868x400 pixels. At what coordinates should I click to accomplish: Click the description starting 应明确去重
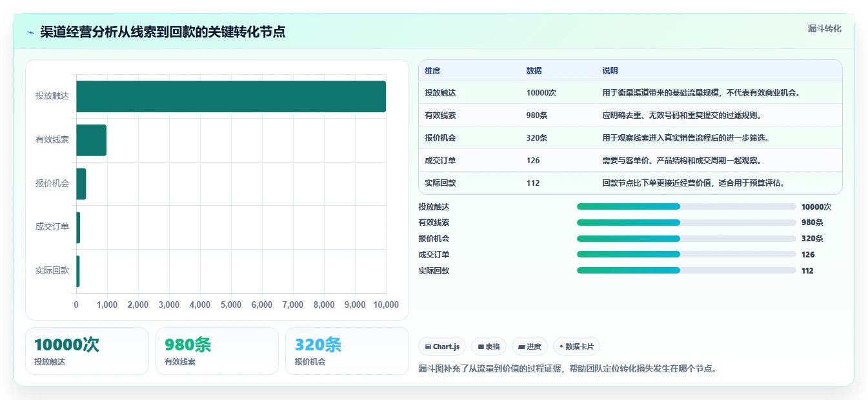pyautogui.click(x=682, y=115)
